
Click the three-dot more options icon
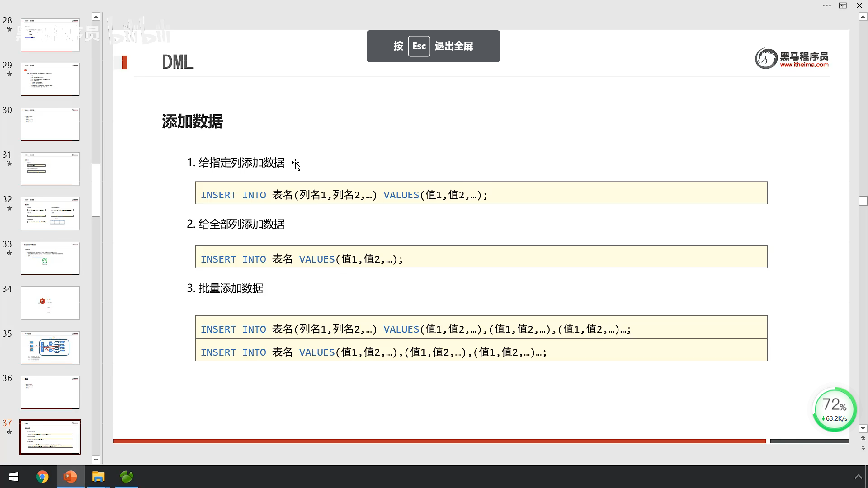pos(826,6)
